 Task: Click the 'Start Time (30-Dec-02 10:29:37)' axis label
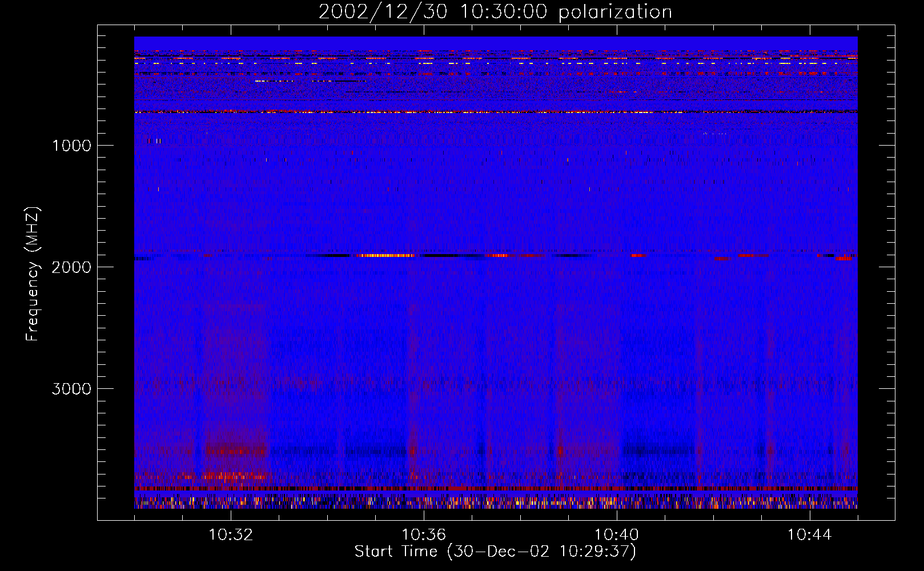tap(495, 552)
